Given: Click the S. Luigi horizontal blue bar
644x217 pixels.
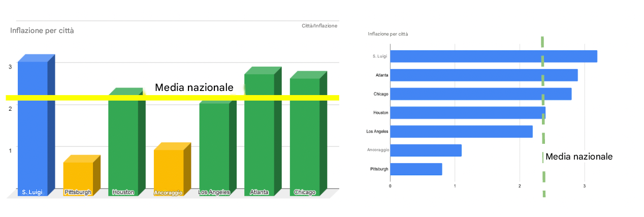Looking at the screenshot, I should (x=493, y=56).
